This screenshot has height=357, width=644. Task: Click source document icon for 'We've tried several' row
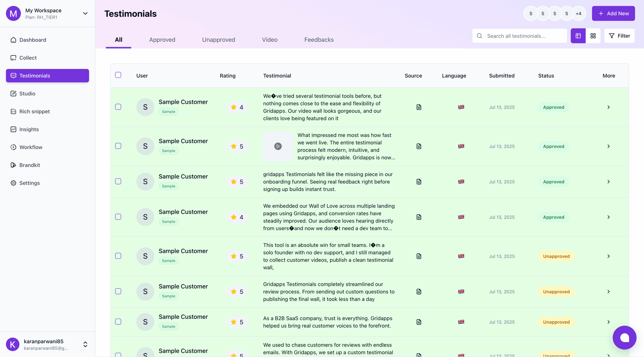click(419, 107)
